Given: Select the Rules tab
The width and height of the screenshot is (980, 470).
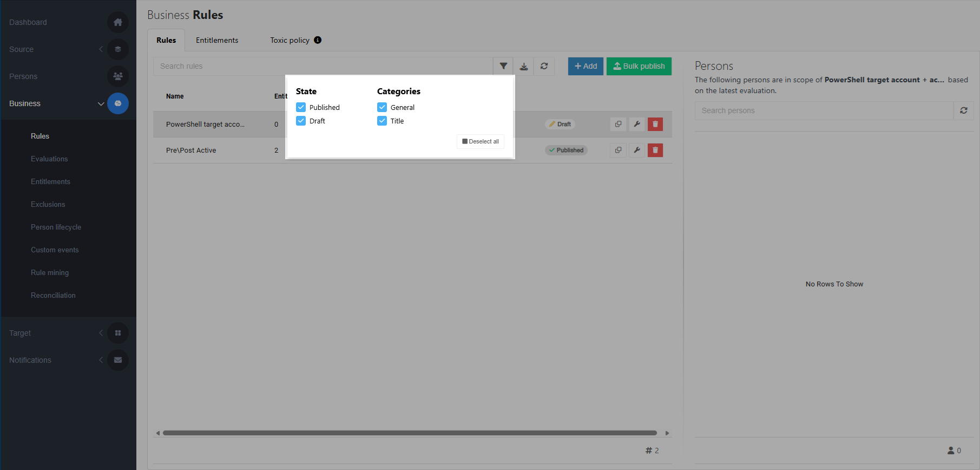Looking at the screenshot, I should tap(166, 40).
